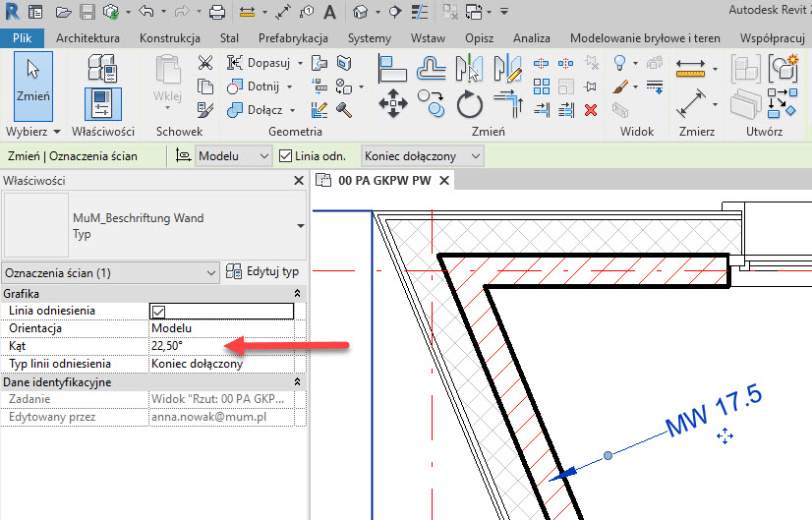Uncheck Linia odniesienia in properties panel

coord(158,312)
